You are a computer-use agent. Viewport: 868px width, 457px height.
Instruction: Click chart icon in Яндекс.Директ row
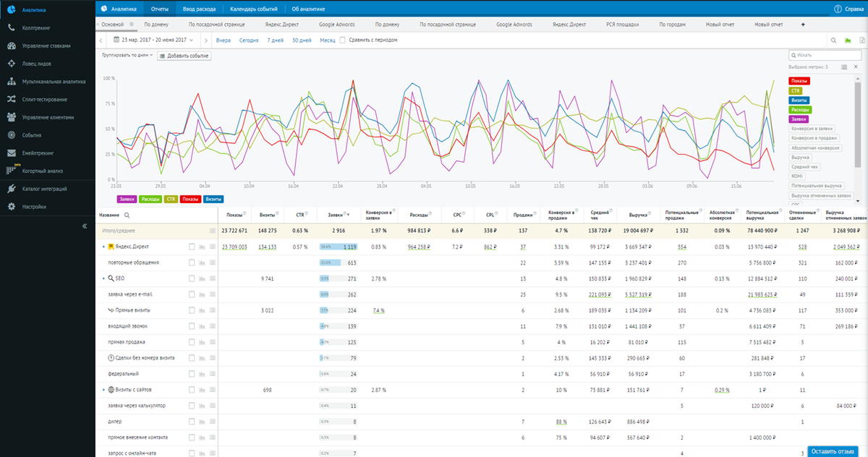click(202, 247)
